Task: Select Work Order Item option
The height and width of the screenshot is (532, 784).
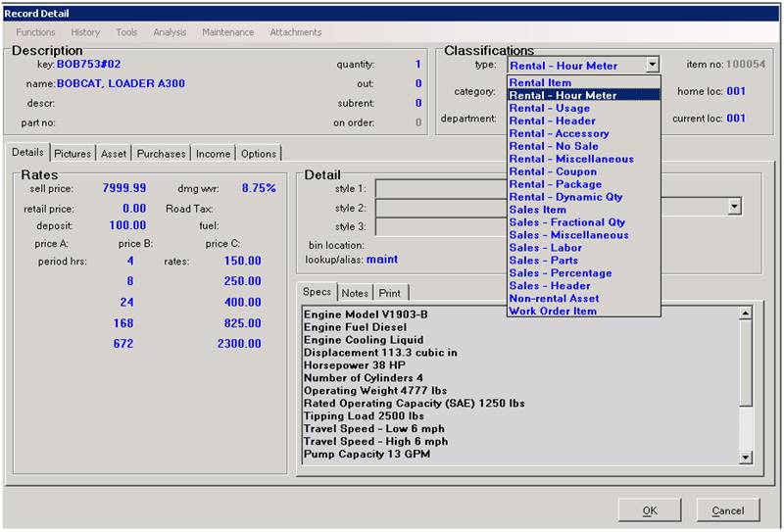Action: pyautogui.click(x=583, y=311)
